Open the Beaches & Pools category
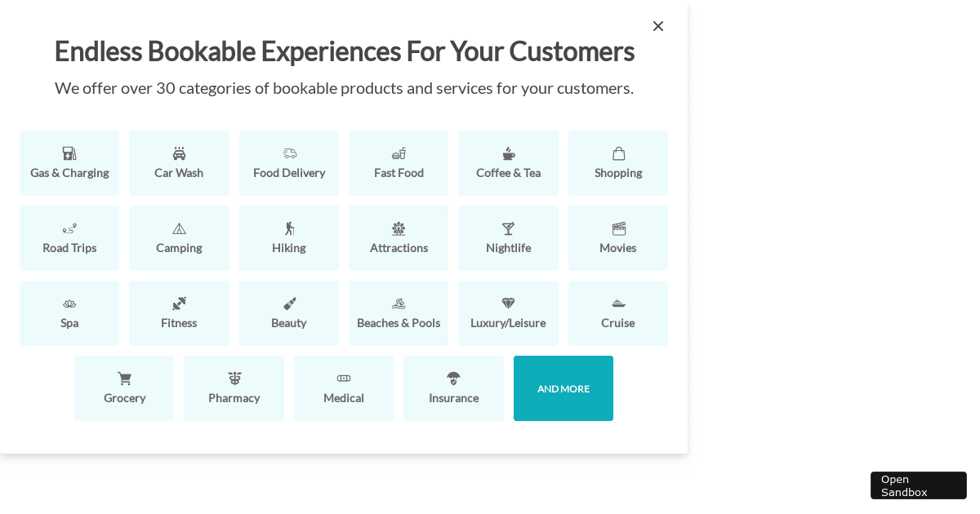Viewport: 980px width, 514px height. click(399, 313)
